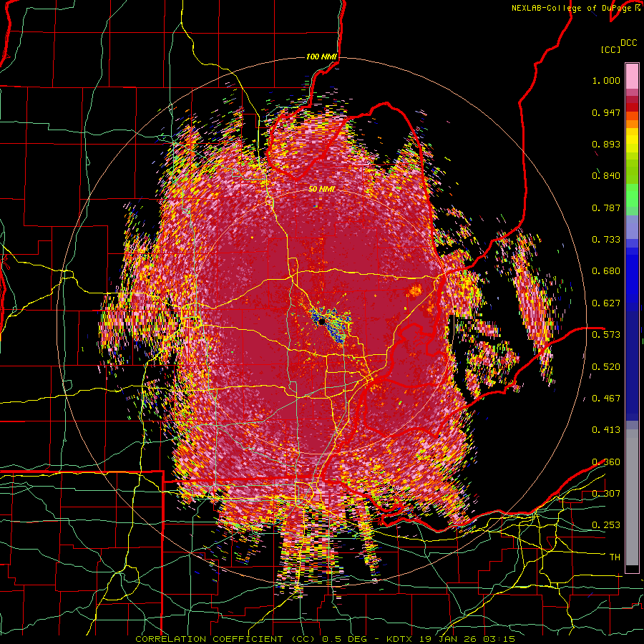The image size is (644, 644).
Task: Click the 0.627 legend value
Action: point(606,303)
